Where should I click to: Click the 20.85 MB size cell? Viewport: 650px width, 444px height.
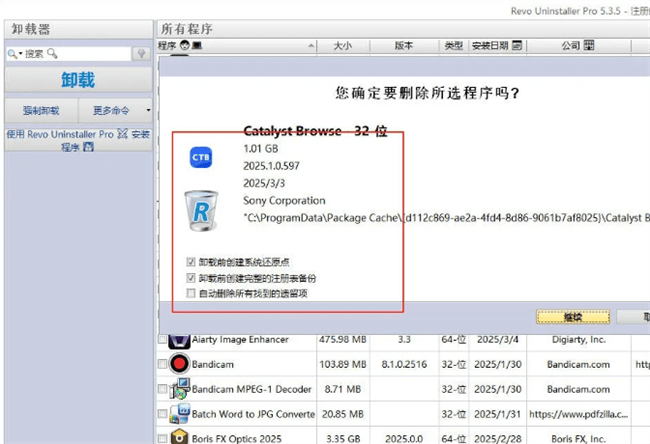coord(343,414)
